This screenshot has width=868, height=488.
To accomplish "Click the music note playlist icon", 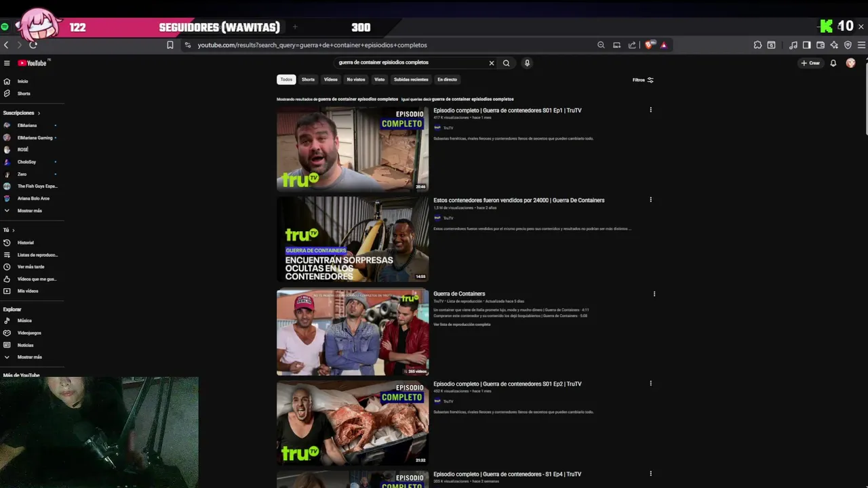I will point(793,45).
